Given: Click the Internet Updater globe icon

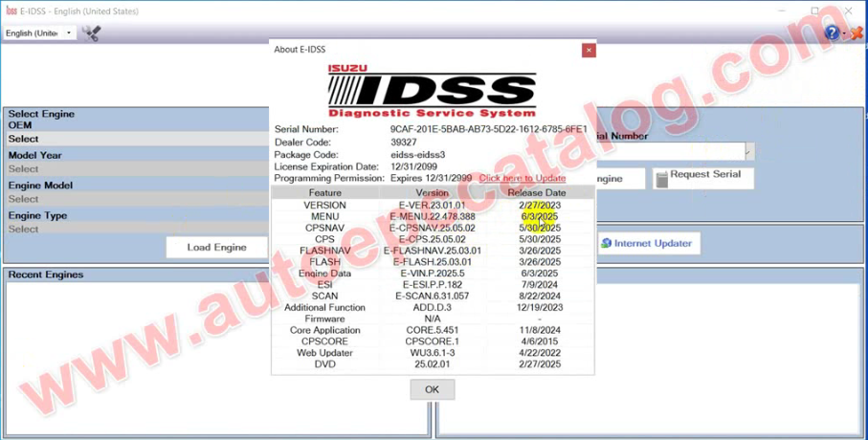Looking at the screenshot, I should 606,244.
